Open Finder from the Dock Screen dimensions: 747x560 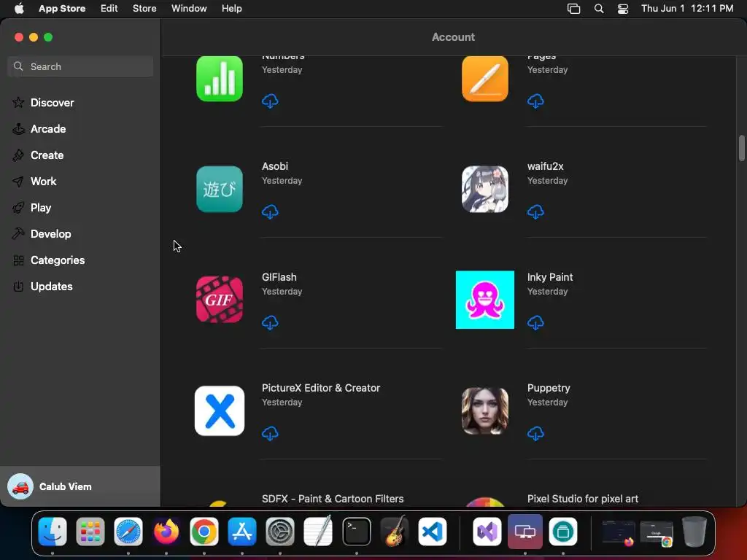point(53,532)
